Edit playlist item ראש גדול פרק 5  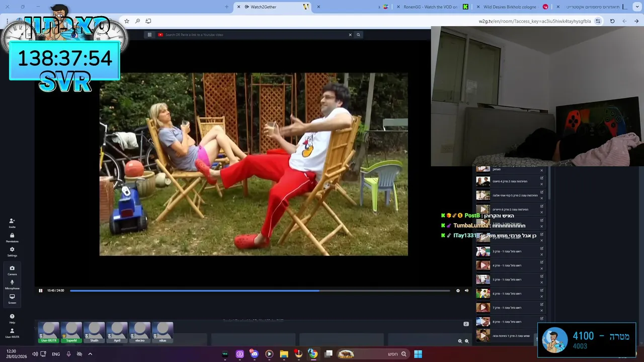click(x=542, y=277)
